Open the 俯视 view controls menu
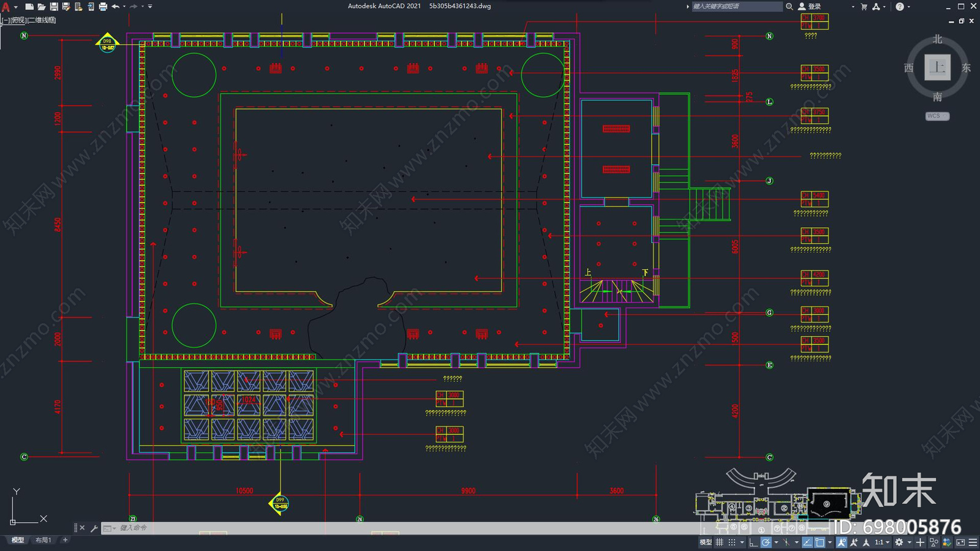Viewport: 980px width, 551px height. coord(18,20)
